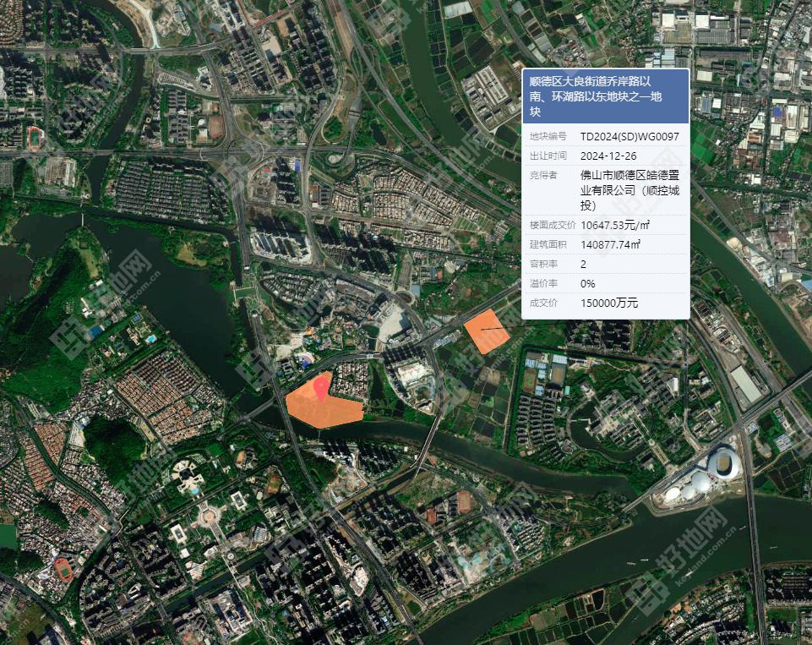Click the sports field east of the small parcel
The height and width of the screenshot is (645, 812).
(x=529, y=381)
